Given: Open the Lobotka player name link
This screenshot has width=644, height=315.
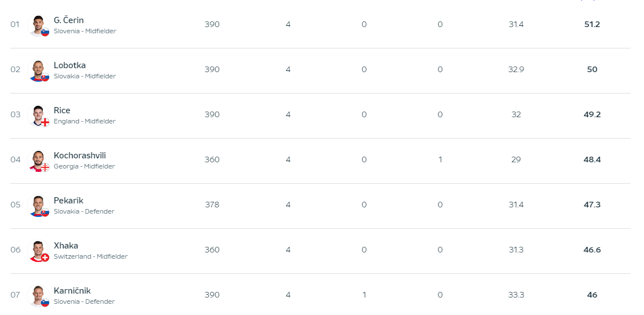Looking at the screenshot, I should pos(70,65).
